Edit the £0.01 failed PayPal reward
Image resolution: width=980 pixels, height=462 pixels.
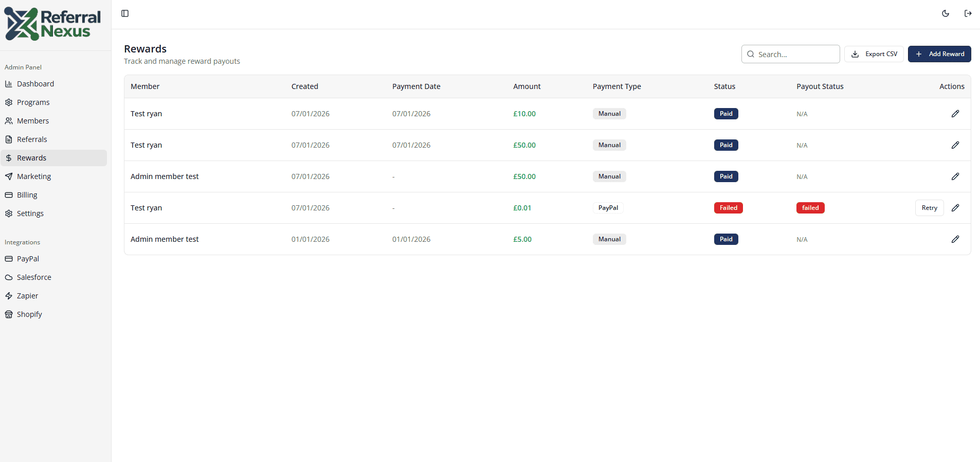tap(955, 208)
